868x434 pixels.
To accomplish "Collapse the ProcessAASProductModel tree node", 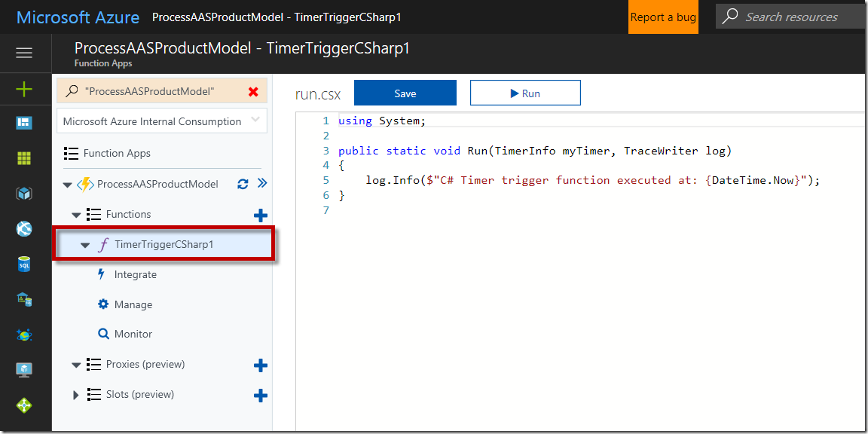I will coord(68,185).
